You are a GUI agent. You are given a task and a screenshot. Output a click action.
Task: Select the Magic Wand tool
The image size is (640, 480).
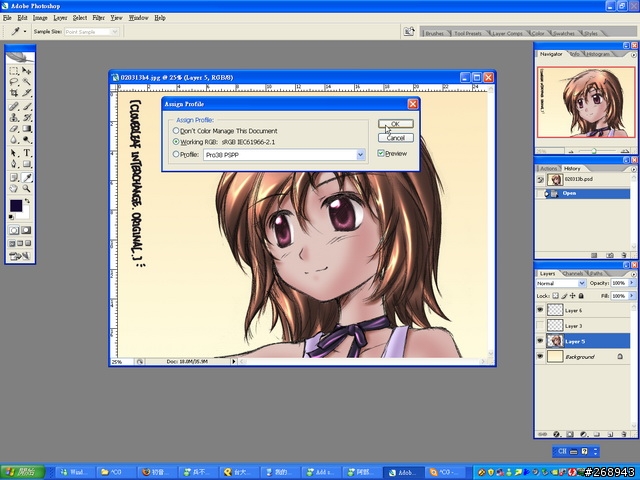tap(27, 82)
